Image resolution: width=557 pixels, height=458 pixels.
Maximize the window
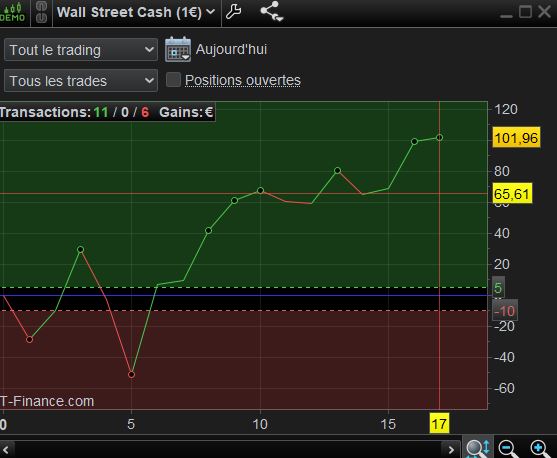[525, 12]
